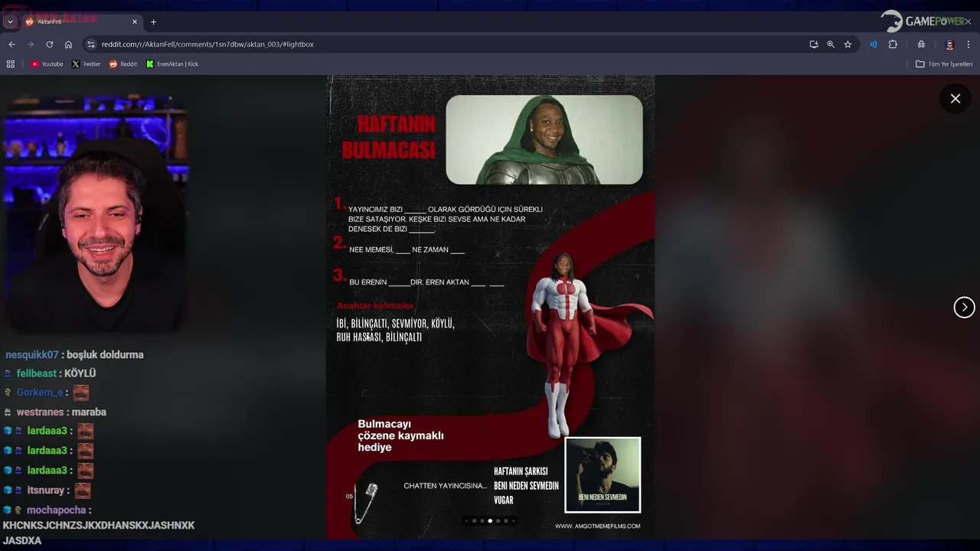View site information for reddit.com

click(91, 44)
